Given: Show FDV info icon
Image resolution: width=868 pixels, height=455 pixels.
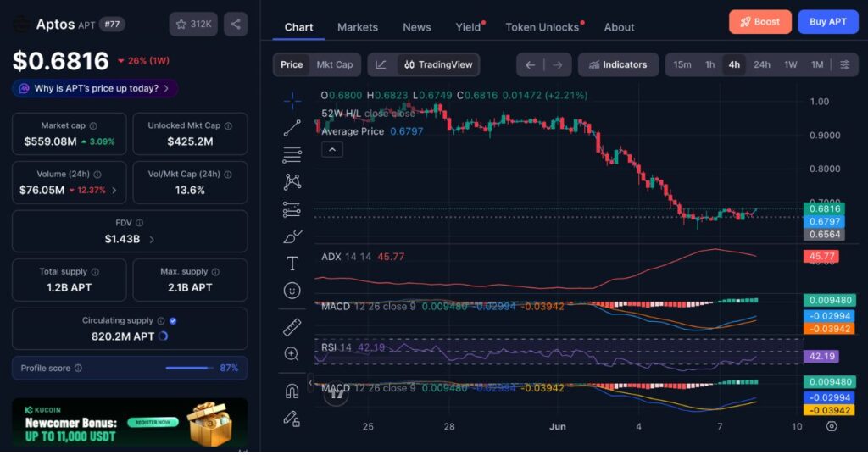Looking at the screenshot, I should [x=140, y=223].
